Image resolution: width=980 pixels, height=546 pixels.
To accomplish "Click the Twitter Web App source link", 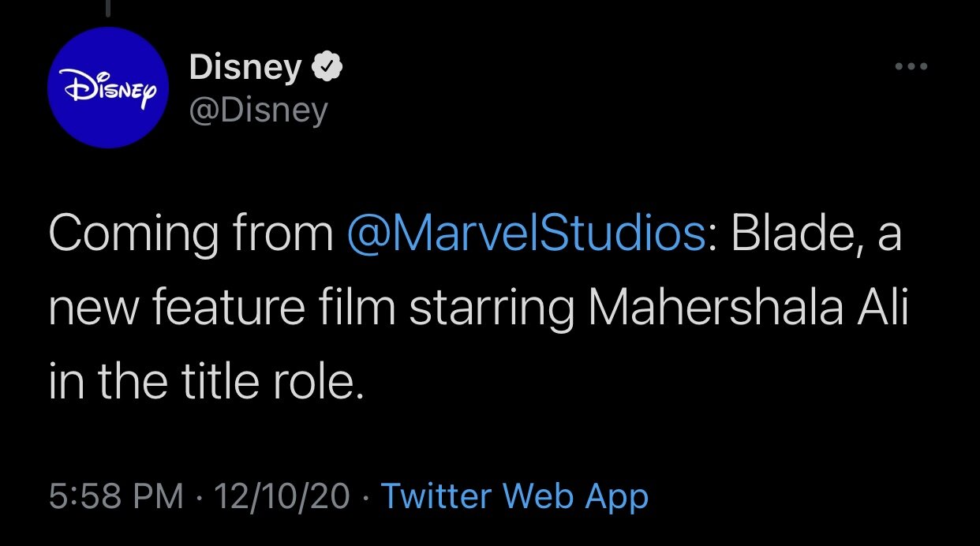I will coord(514,496).
